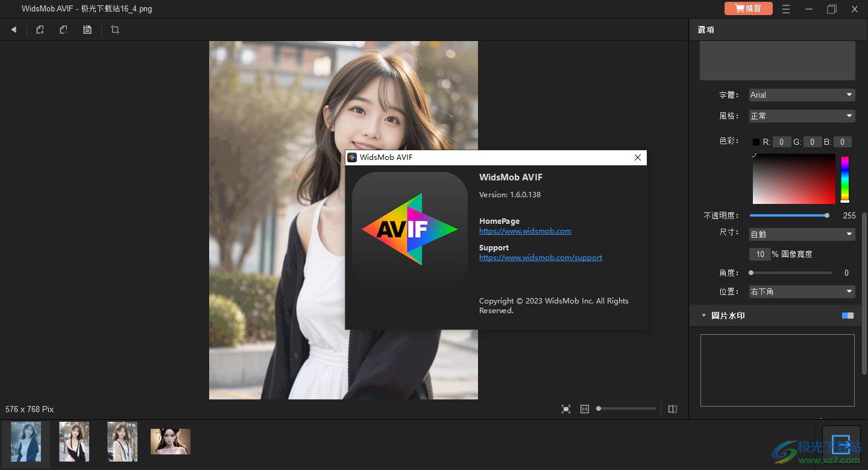The height and width of the screenshot is (470, 868).
Task: Click the R color value field
Action: click(x=782, y=142)
